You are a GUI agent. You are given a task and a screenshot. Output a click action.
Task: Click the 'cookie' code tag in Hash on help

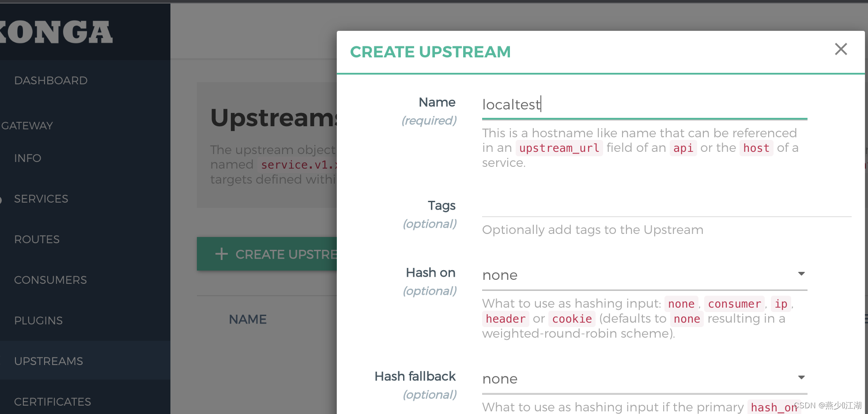coord(572,319)
